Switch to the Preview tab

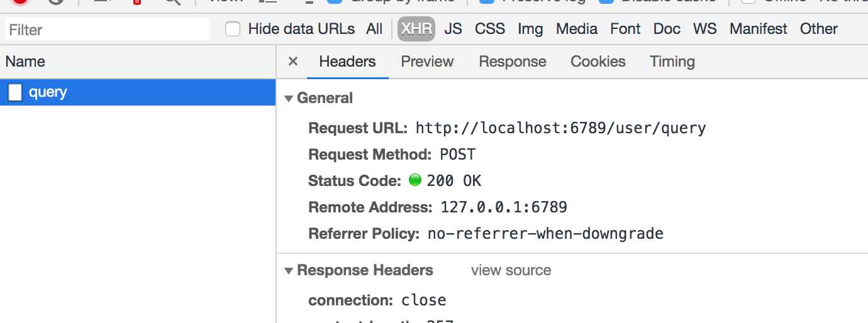(x=427, y=62)
